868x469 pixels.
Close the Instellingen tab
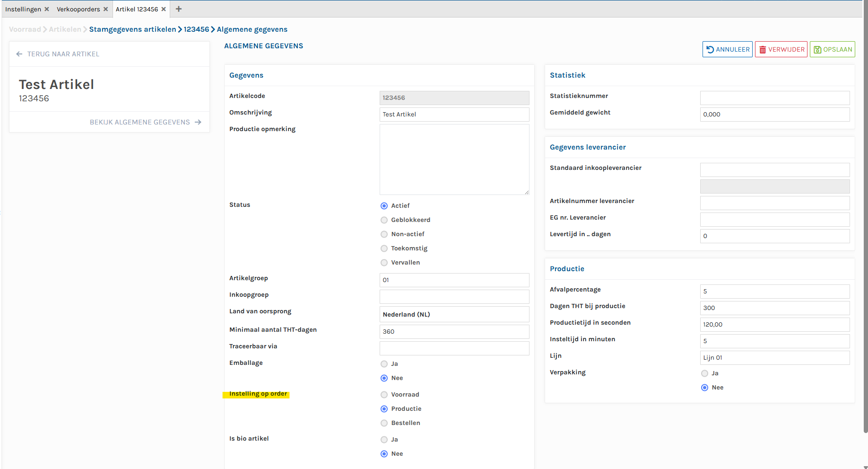(47, 9)
